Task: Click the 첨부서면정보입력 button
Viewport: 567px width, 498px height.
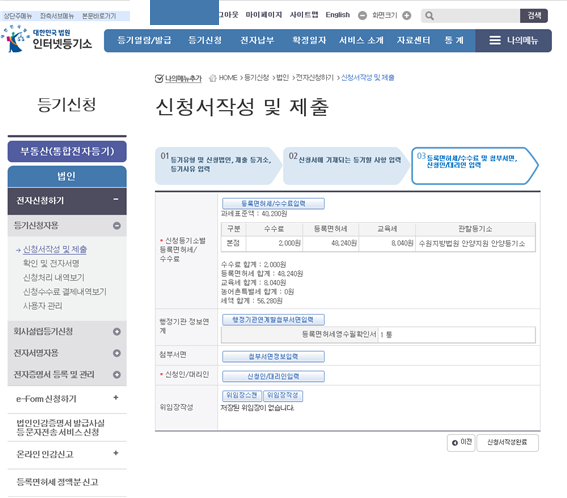Action: pyautogui.click(x=273, y=357)
